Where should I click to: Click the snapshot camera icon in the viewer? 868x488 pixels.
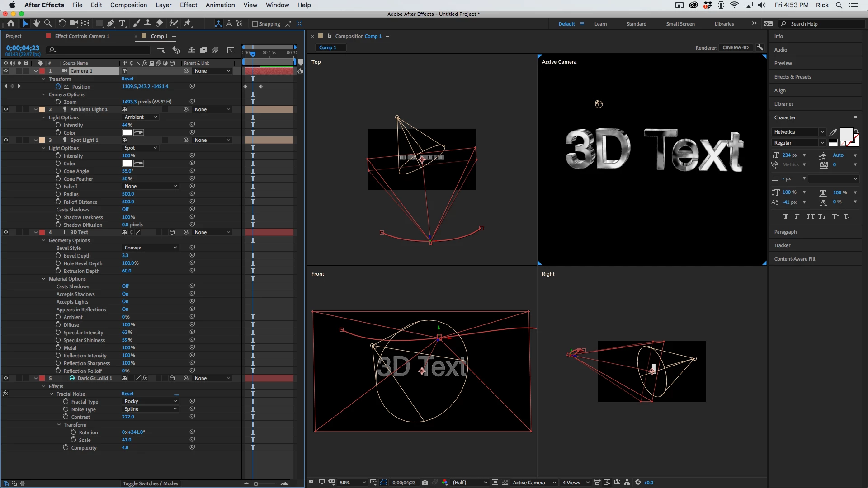pyautogui.click(x=425, y=483)
